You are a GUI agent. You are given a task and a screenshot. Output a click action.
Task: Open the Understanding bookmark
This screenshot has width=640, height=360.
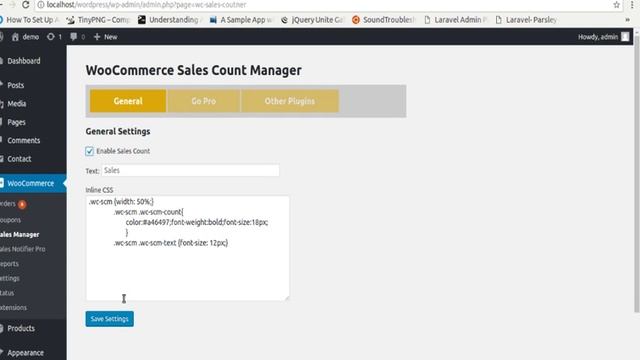point(170,20)
